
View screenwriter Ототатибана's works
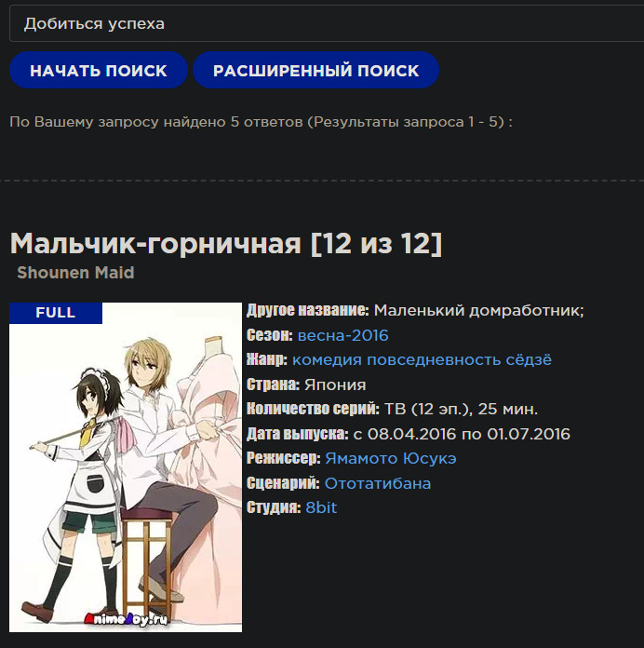(x=378, y=483)
